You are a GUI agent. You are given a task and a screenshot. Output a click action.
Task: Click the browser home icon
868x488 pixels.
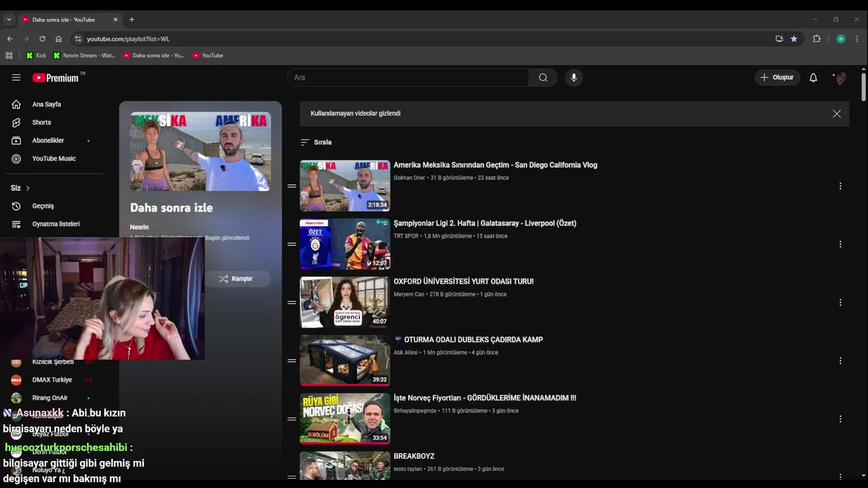(58, 39)
